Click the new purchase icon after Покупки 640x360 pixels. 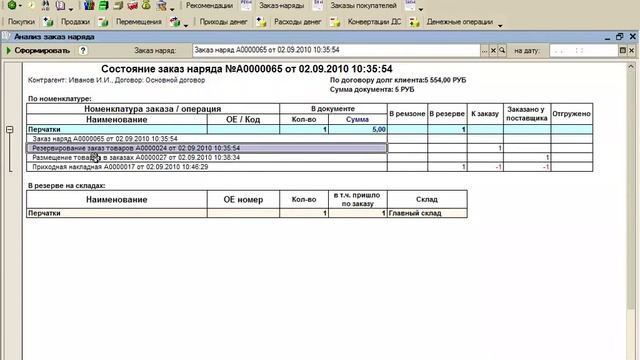[x=48, y=22]
